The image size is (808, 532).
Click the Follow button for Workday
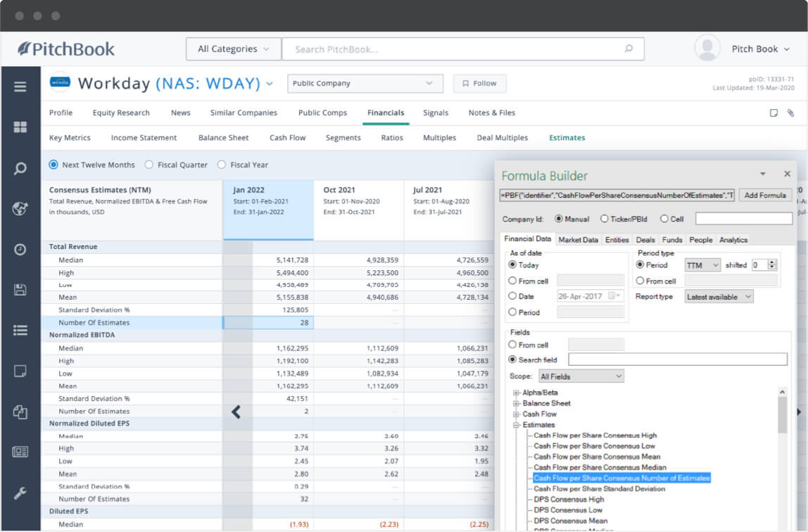(479, 83)
